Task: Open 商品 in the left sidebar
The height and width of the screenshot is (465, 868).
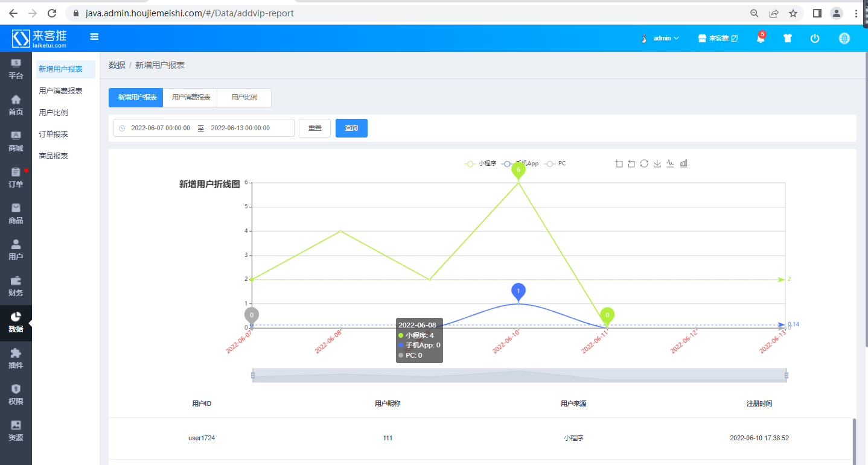Action: pos(16,214)
